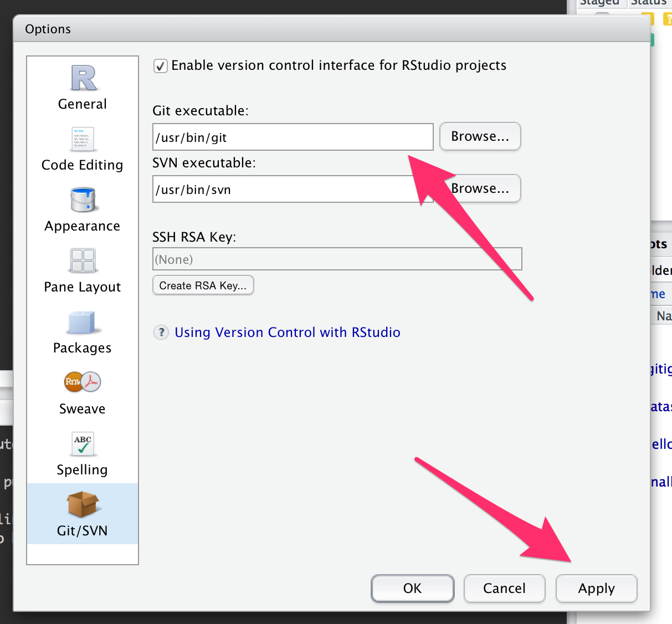Apply the version control settings
The height and width of the screenshot is (624, 672).
[596, 589]
